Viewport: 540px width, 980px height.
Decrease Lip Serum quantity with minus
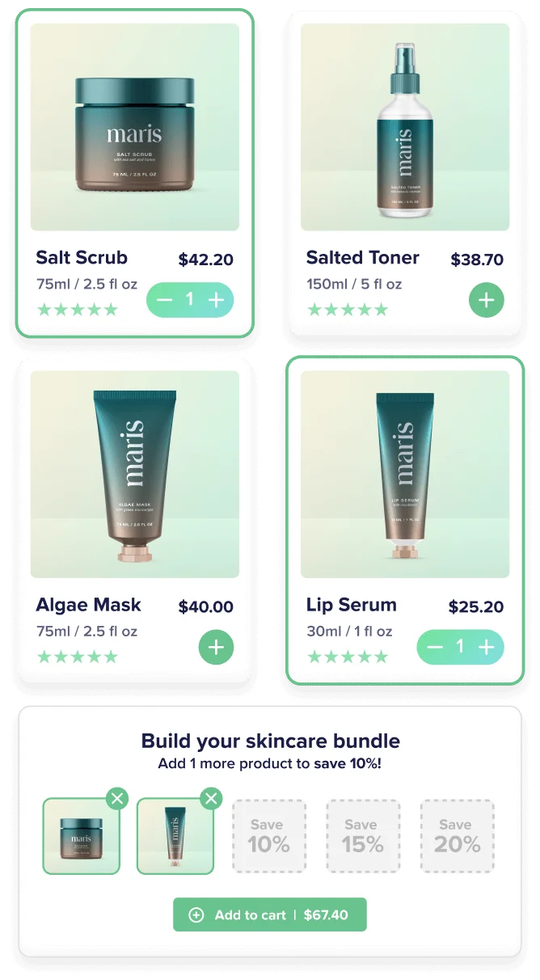point(435,647)
